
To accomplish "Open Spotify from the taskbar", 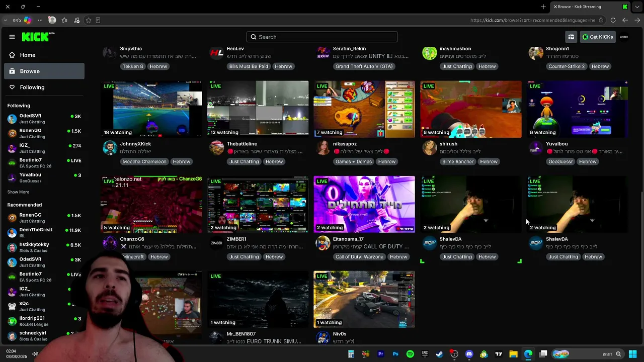I will [x=410, y=354].
